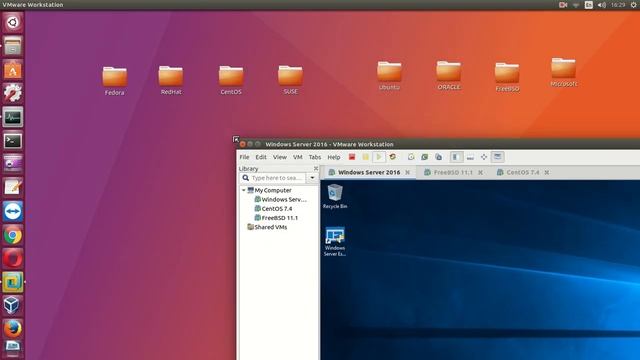The width and height of the screenshot is (640, 360).
Task: Select the ORACLE desktop folder
Action: click(449, 76)
